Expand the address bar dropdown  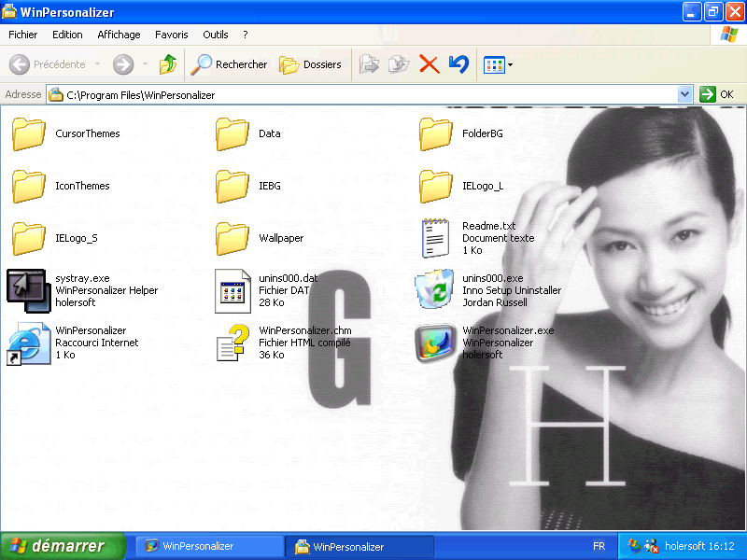[684, 94]
